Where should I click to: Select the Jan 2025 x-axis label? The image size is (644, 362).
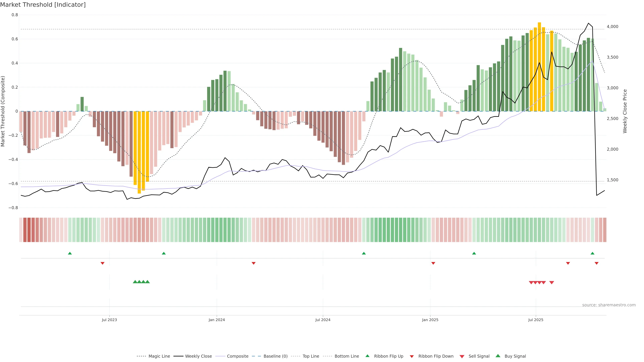click(x=430, y=320)
